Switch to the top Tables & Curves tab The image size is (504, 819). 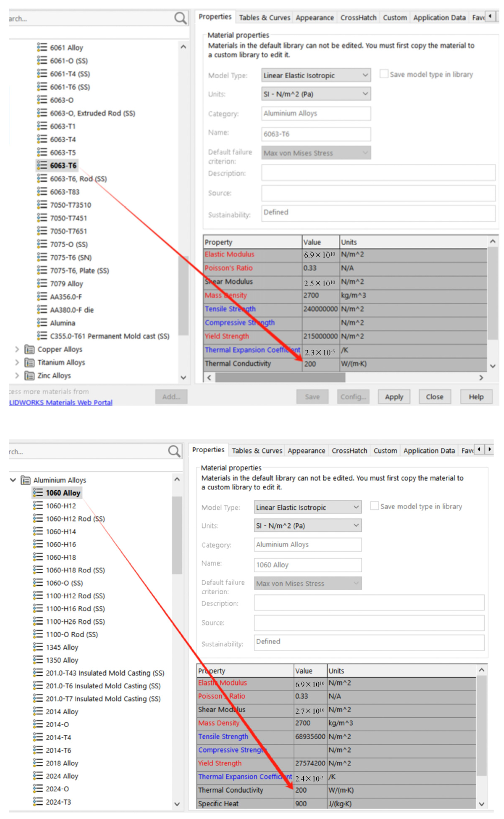point(264,18)
